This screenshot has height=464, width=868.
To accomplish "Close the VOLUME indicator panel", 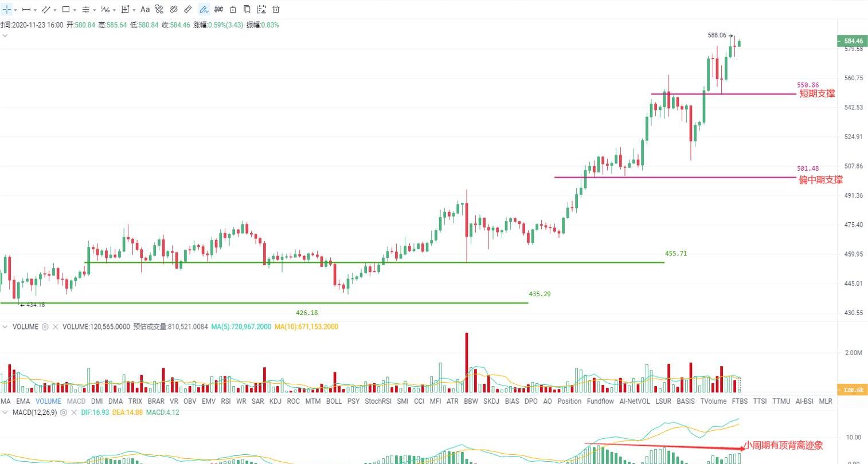I will [x=56, y=327].
